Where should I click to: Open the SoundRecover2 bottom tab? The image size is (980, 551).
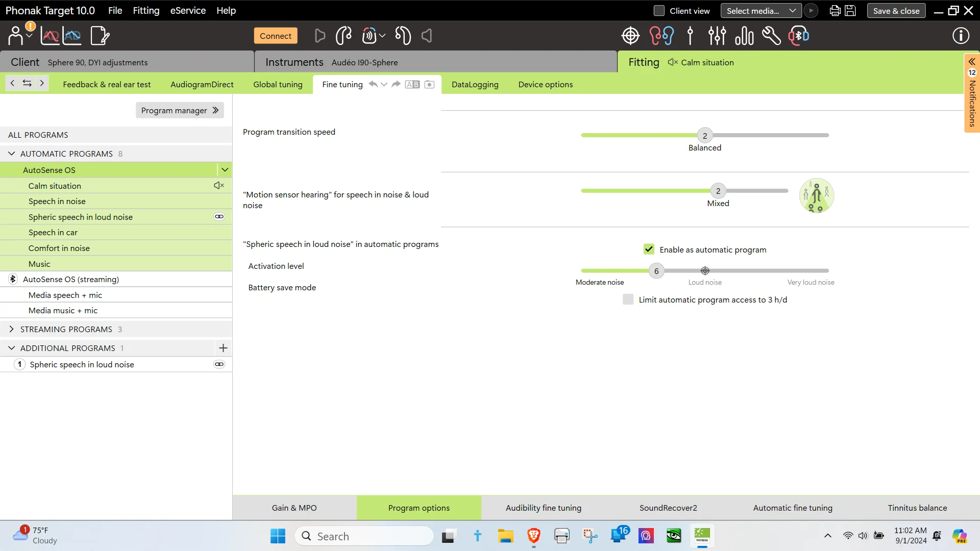tap(668, 508)
